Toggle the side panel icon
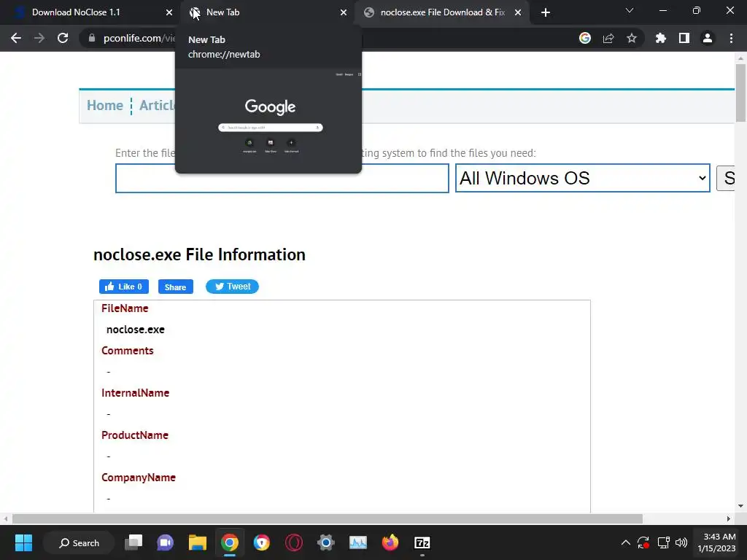Viewport: 747px width, 560px height. click(684, 38)
